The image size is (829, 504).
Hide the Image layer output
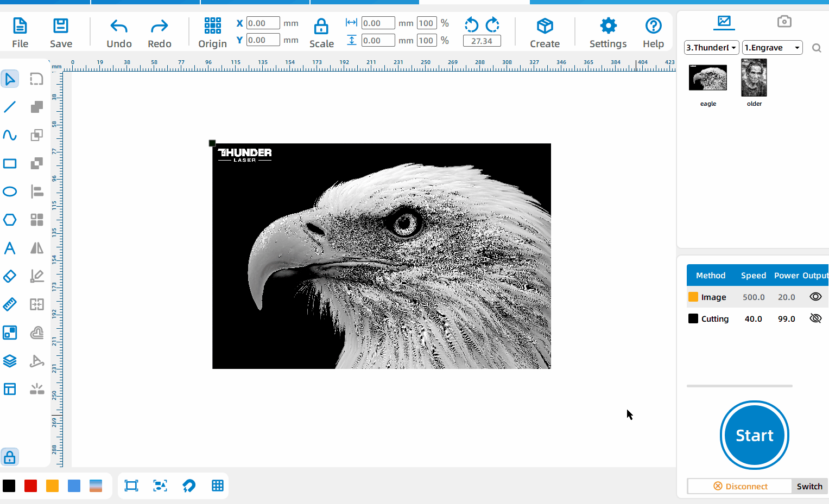point(815,297)
